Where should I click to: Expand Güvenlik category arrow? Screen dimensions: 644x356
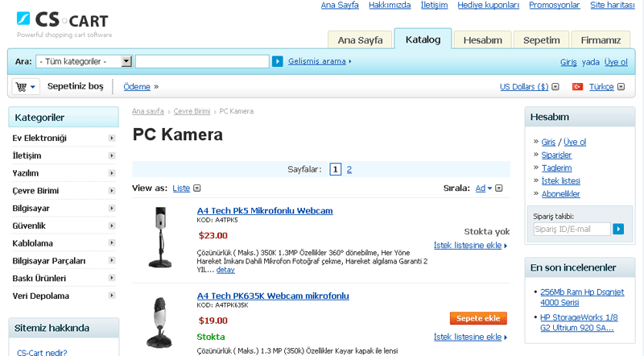(x=111, y=226)
